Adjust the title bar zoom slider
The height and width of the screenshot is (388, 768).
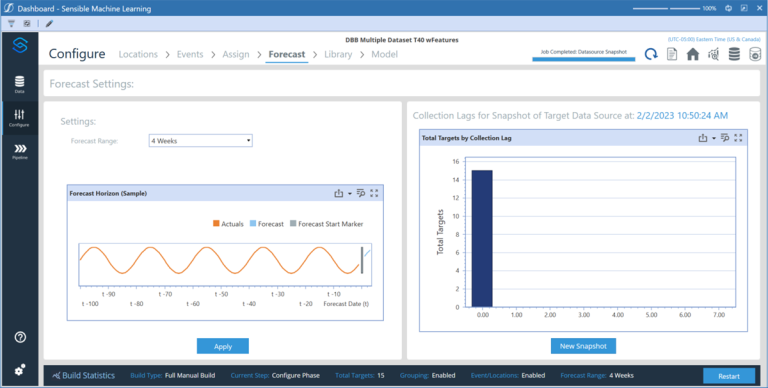[x=666, y=8]
